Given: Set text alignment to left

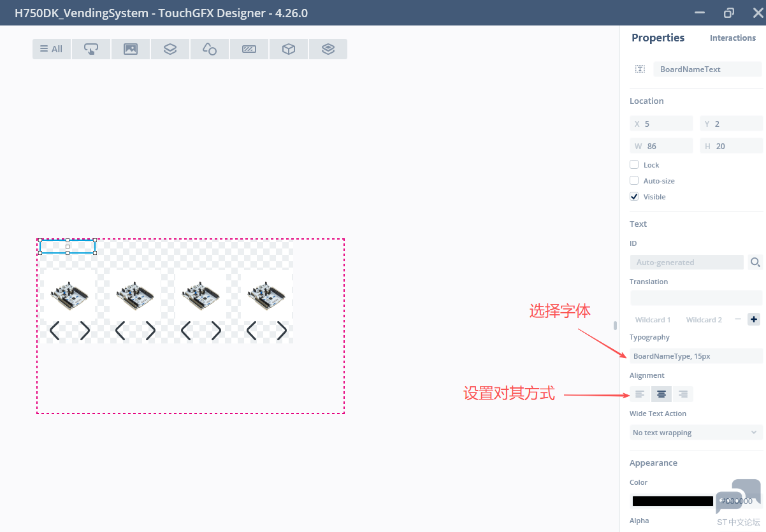Looking at the screenshot, I should 640,394.
